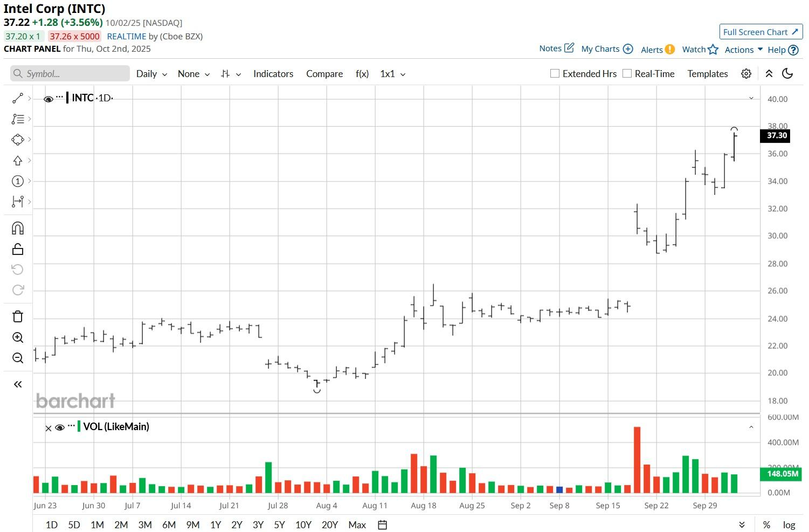Select the 1Y time range
The width and height of the screenshot is (809, 532).
pyautogui.click(x=216, y=525)
